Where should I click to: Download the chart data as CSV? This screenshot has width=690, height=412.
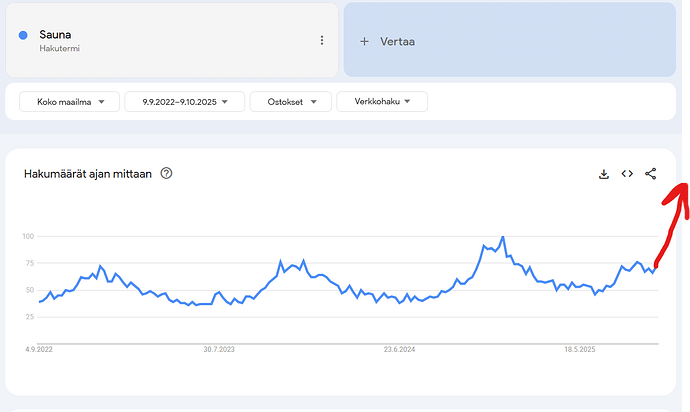click(604, 174)
